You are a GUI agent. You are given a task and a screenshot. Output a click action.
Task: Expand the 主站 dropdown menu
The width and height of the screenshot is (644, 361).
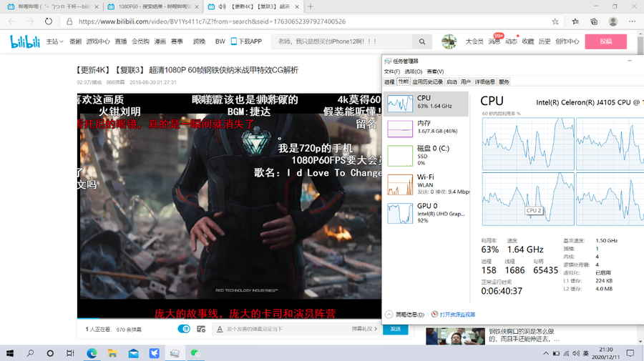pos(54,41)
